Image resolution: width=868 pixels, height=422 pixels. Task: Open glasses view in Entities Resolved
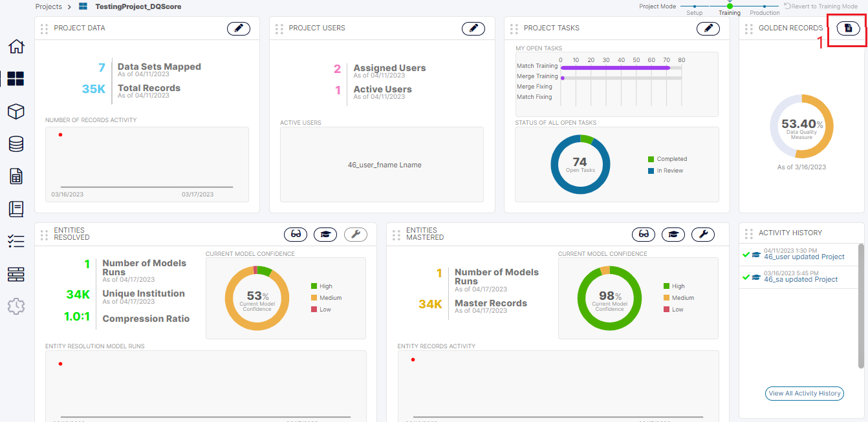coord(296,235)
